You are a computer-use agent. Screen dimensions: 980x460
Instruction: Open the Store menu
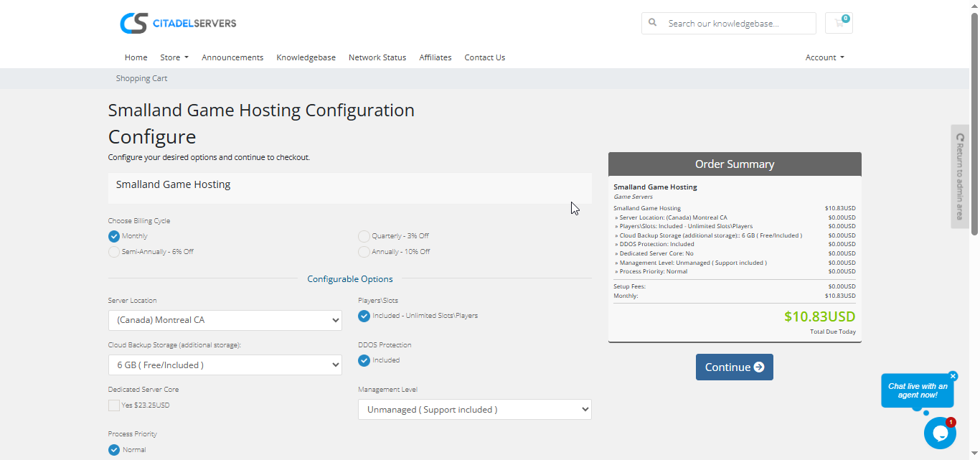pyautogui.click(x=174, y=57)
